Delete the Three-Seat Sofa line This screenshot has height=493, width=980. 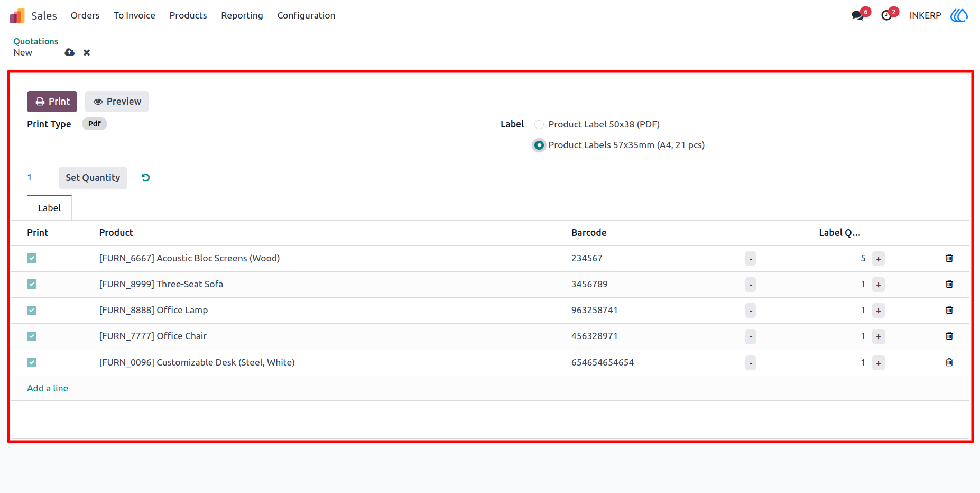coord(949,284)
